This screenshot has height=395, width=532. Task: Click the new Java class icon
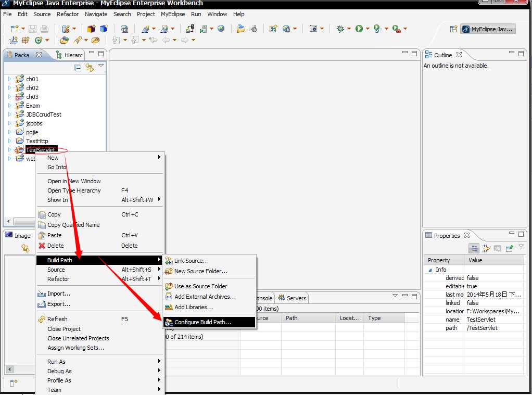pyautogui.click(x=39, y=41)
